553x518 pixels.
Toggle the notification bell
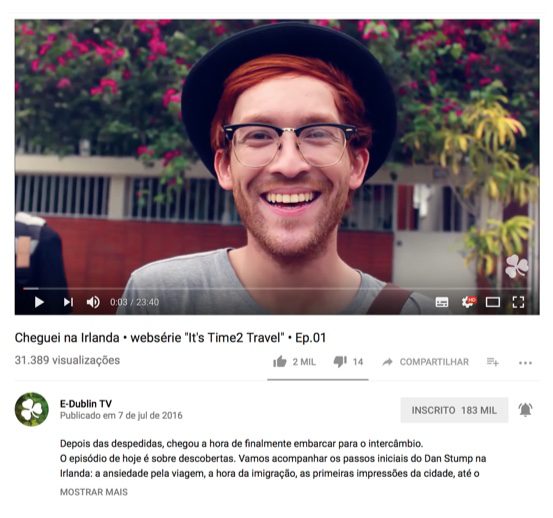525,410
